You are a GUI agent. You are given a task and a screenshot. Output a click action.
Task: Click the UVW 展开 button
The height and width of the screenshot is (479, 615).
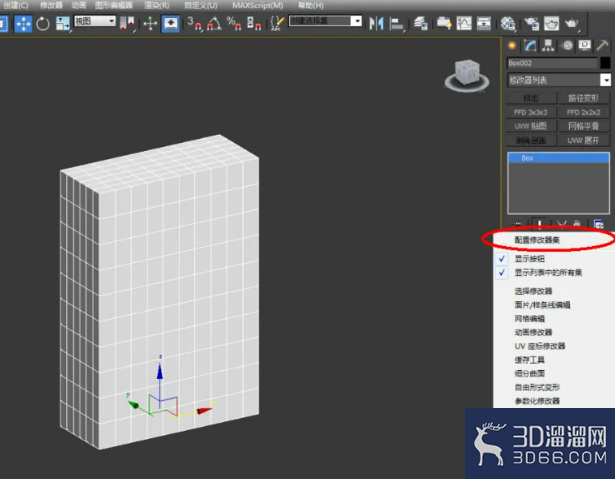click(584, 140)
